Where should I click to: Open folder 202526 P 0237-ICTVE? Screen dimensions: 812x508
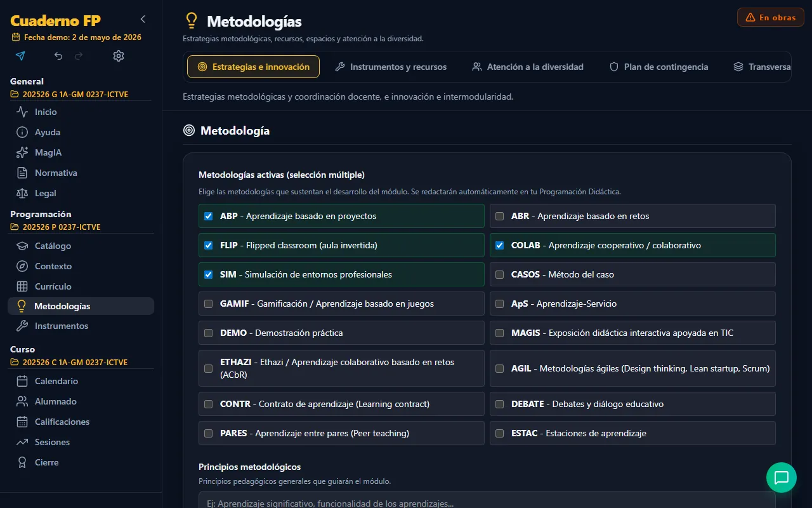coord(56,227)
